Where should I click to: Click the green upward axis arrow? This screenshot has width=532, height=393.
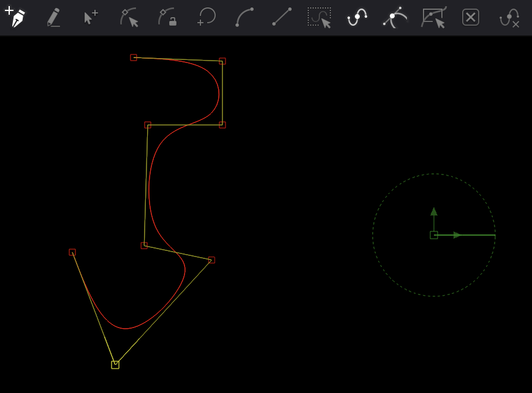click(x=433, y=212)
